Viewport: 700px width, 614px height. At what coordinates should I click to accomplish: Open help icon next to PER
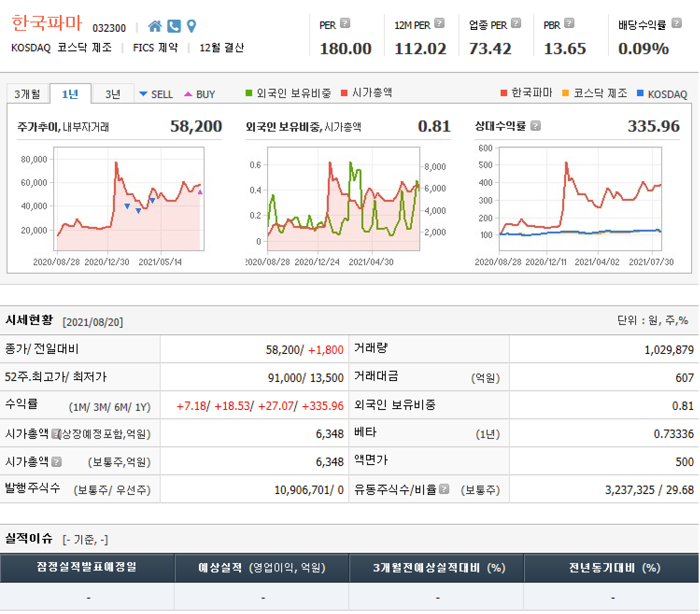(x=345, y=23)
